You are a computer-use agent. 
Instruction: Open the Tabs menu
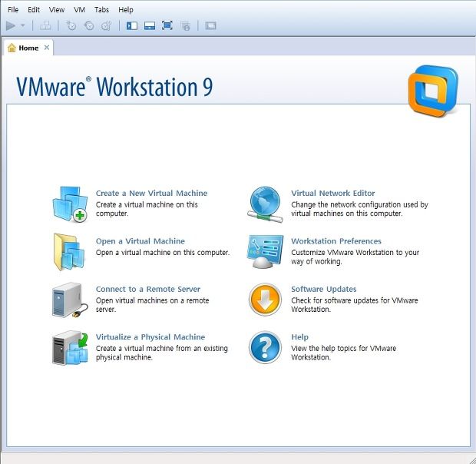point(101,10)
